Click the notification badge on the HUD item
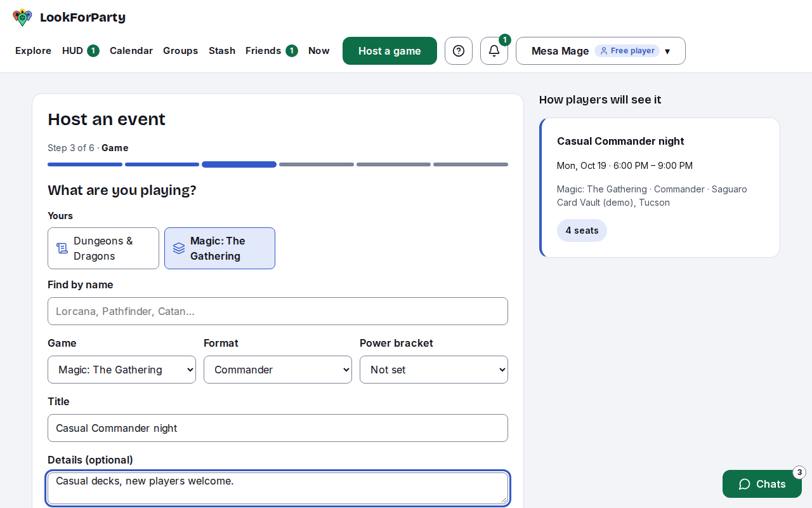Screen dimensions: 812x508 pos(93,51)
